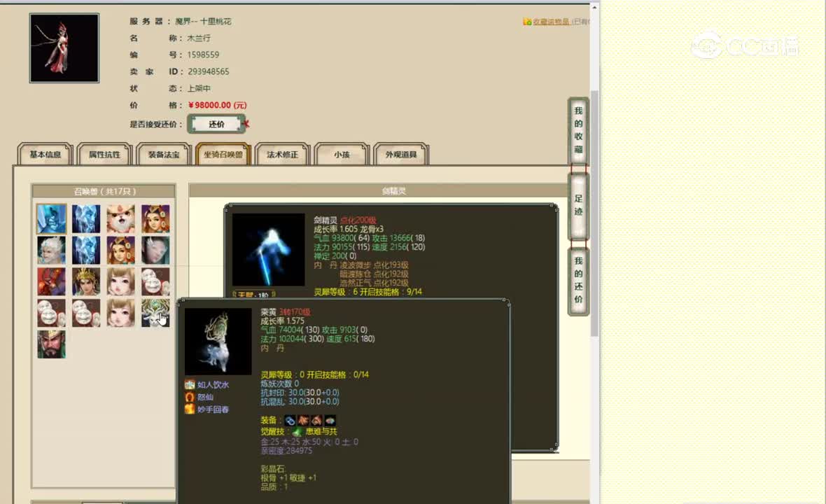
Task: Open the 基本信息 tab
Action: click(45, 154)
